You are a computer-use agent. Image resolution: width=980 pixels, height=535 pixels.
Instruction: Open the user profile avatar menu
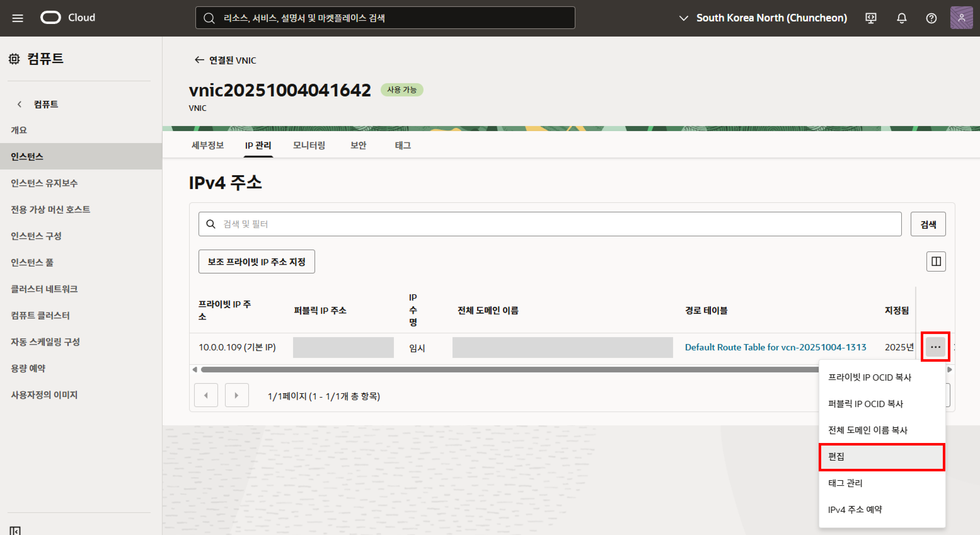pos(961,18)
